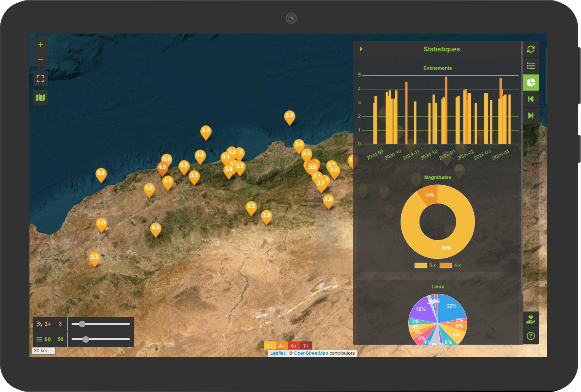The width and height of the screenshot is (581, 392).
Task: Enter fullscreen map view
Action: coord(40,78)
